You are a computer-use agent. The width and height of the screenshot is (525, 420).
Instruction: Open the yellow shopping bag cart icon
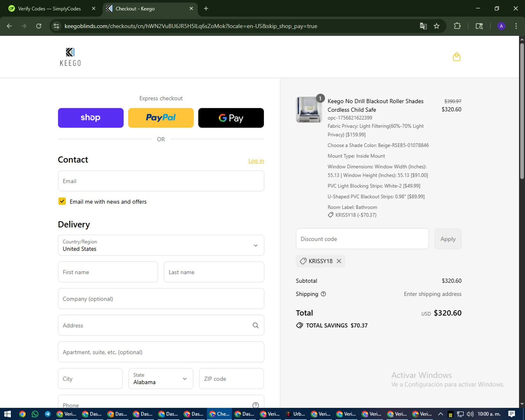pos(456,57)
